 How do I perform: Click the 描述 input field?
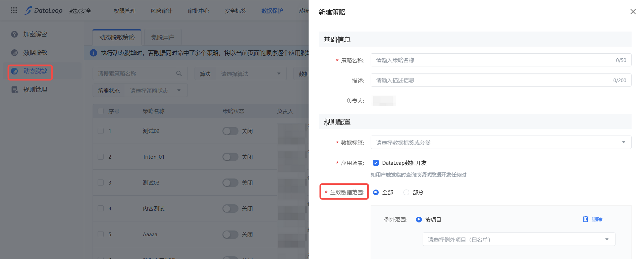[493, 80]
